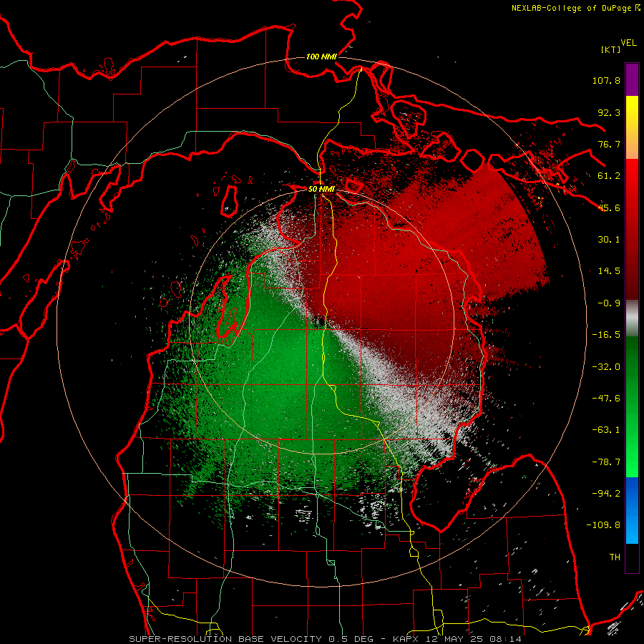Click the 50 NMI range ring label
The image size is (644, 644).
point(321,189)
